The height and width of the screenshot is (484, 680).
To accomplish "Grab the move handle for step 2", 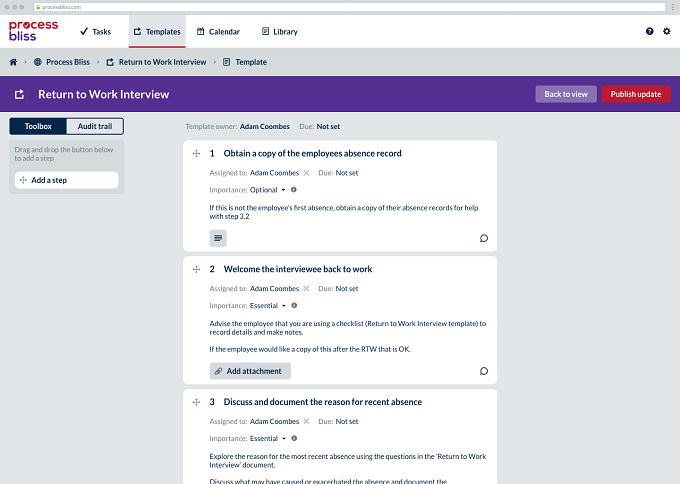I will click(196, 269).
